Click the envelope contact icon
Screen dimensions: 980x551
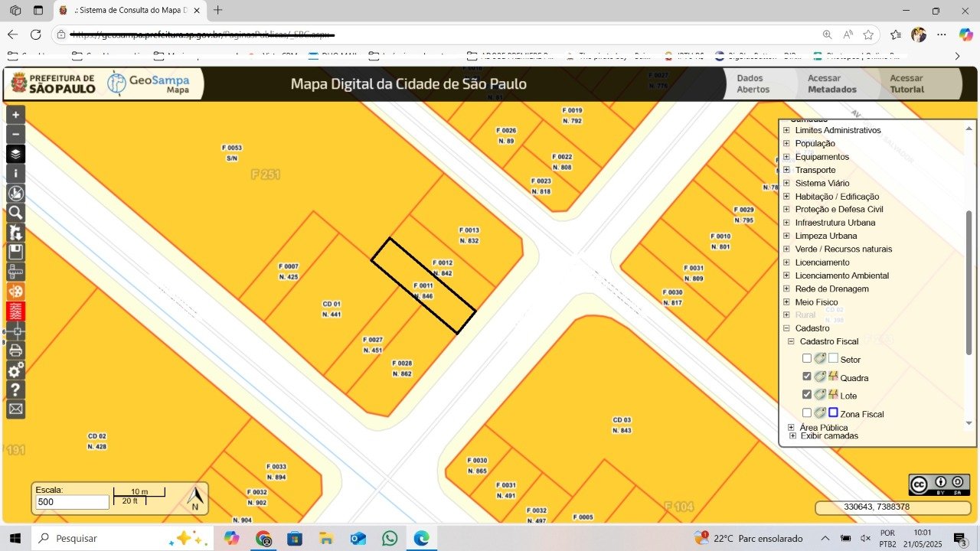pyautogui.click(x=15, y=409)
